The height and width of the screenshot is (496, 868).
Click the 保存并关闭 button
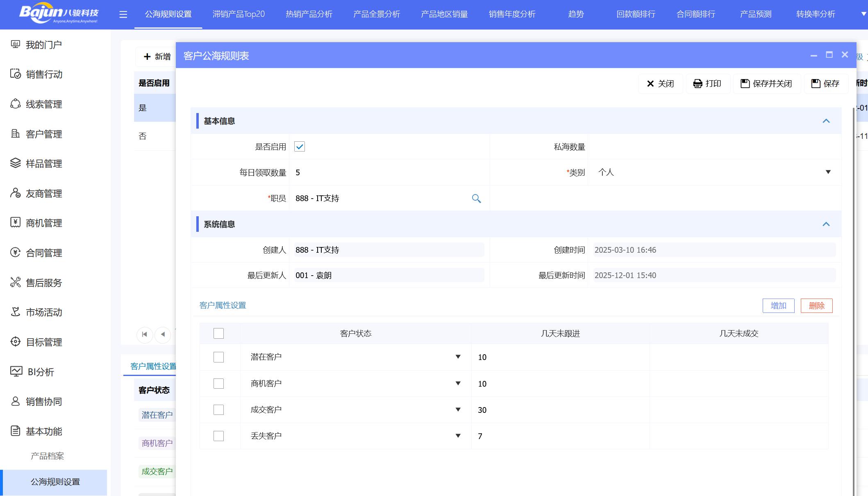(767, 84)
